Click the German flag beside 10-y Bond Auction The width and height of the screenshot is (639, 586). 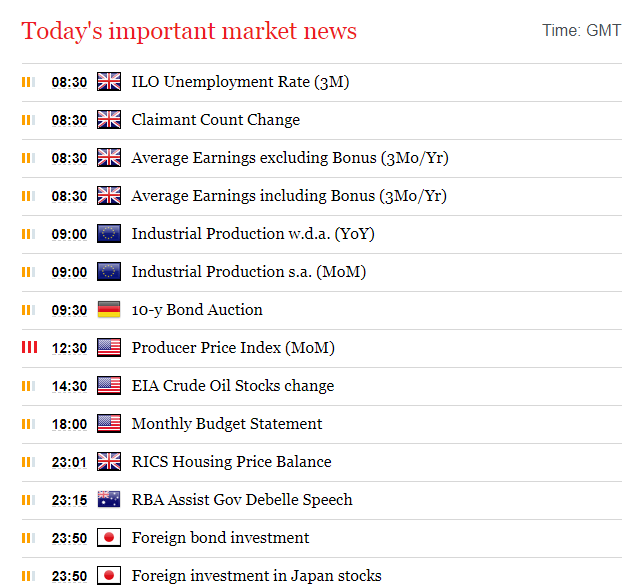109,309
